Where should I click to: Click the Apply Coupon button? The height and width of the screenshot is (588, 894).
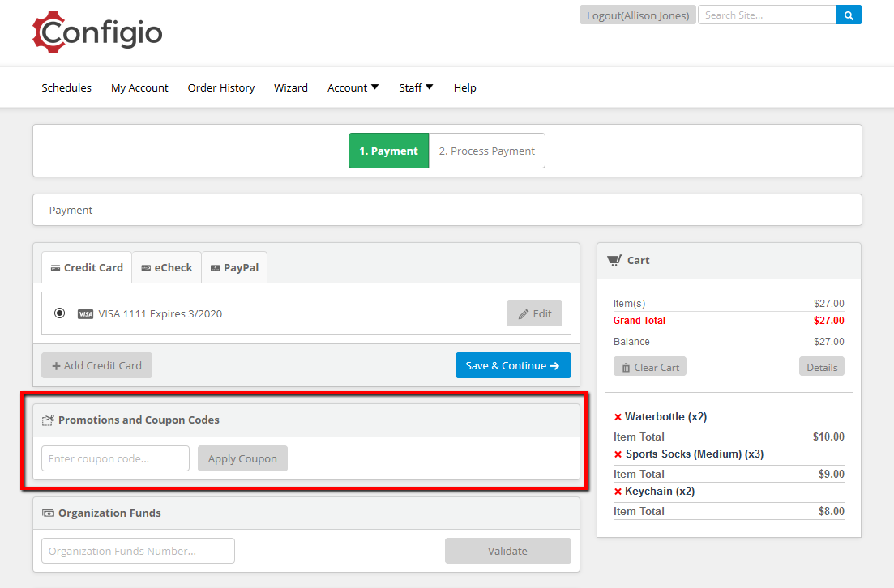click(x=242, y=458)
